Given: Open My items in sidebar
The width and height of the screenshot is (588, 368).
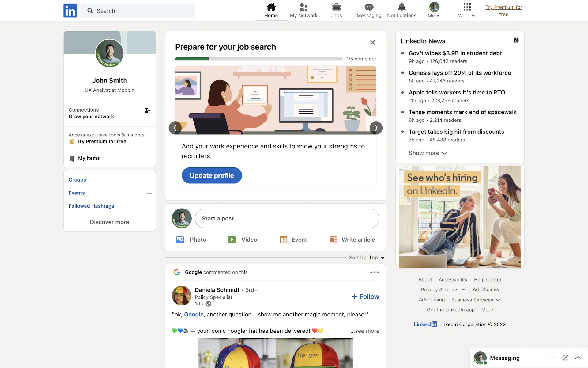Looking at the screenshot, I should click(x=89, y=158).
